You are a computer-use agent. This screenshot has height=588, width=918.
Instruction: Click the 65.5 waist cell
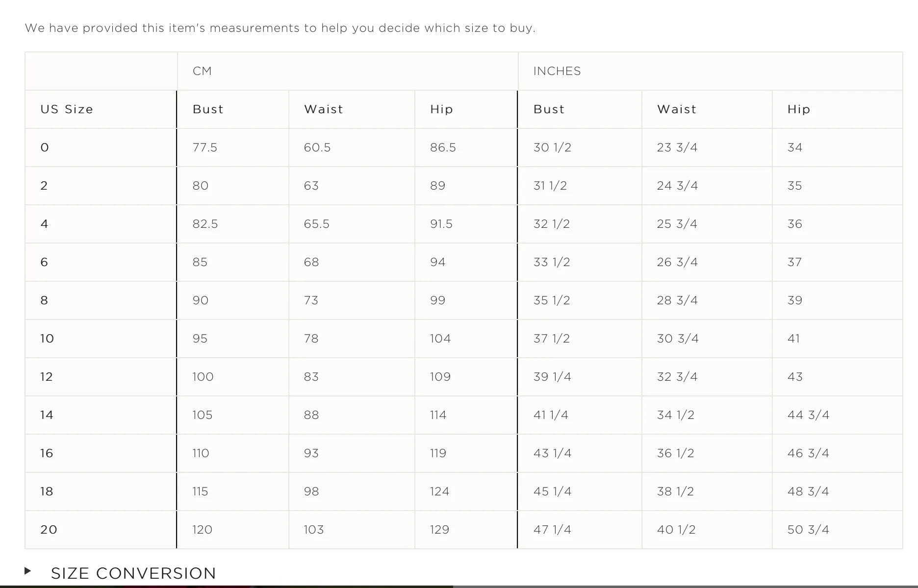[317, 224]
